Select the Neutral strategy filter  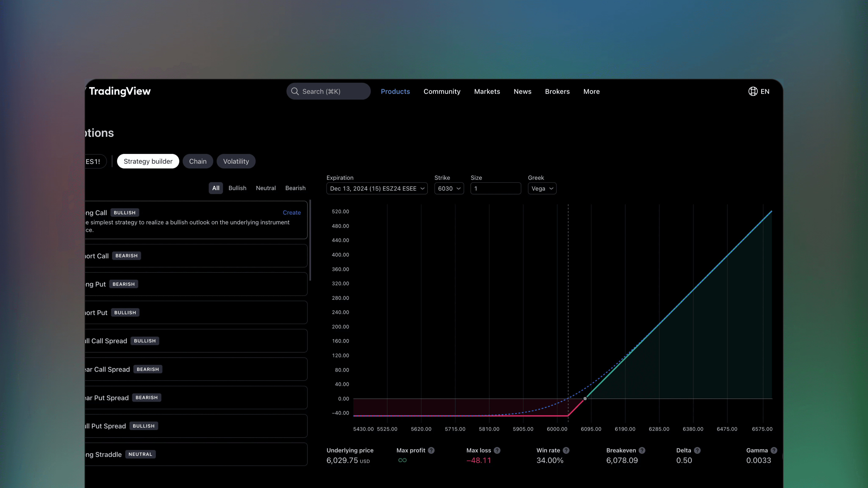[x=266, y=188]
